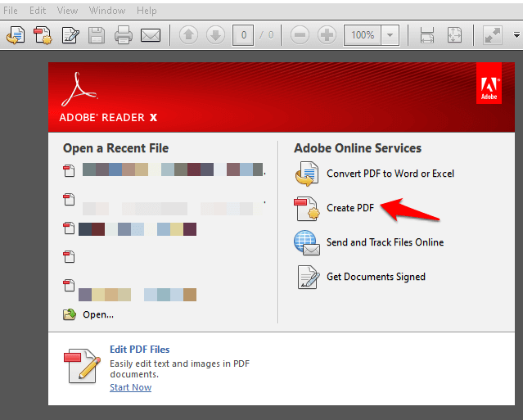Select Send and Track Files Online
Image resolution: width=523 pixels, height=420 pixels.
tap(385, 242)
